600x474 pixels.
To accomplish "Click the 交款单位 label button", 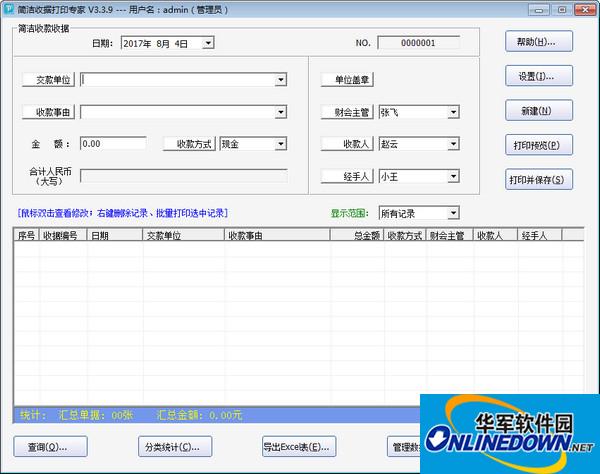I will [x=48, y=80].
